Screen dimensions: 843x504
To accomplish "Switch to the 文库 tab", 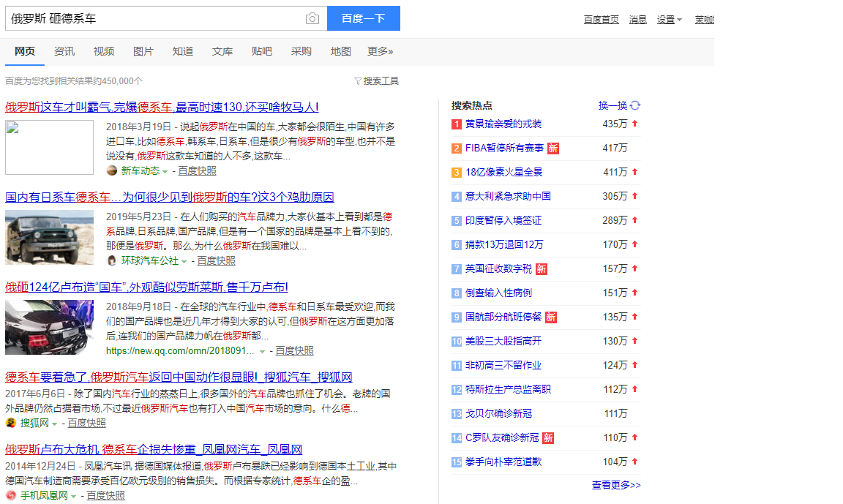I will click(222, 51).
